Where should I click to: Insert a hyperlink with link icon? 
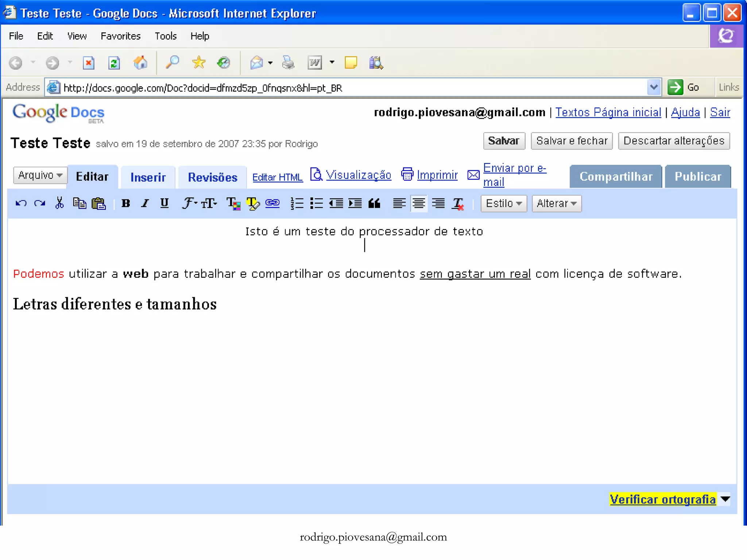[x=272, y=203]
